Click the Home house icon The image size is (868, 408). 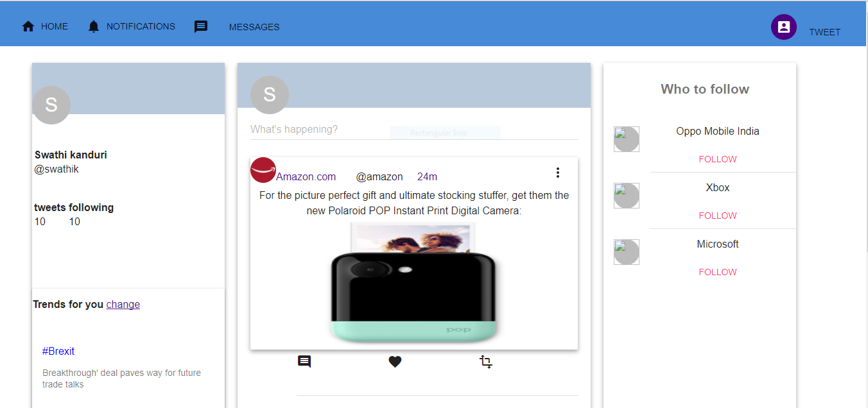tap(28, 26)
